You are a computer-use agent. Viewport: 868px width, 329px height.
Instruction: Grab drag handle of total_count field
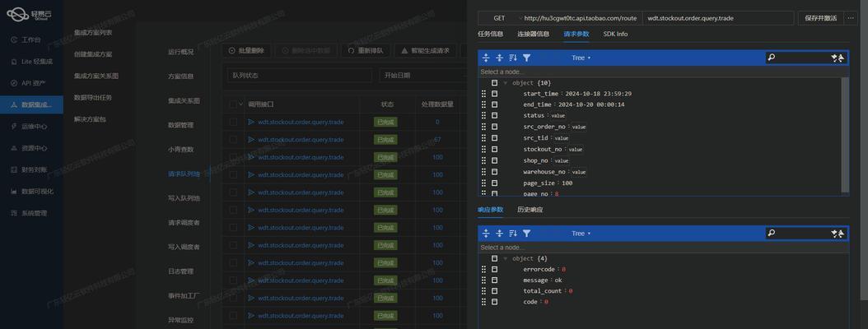tap(483, 291)
